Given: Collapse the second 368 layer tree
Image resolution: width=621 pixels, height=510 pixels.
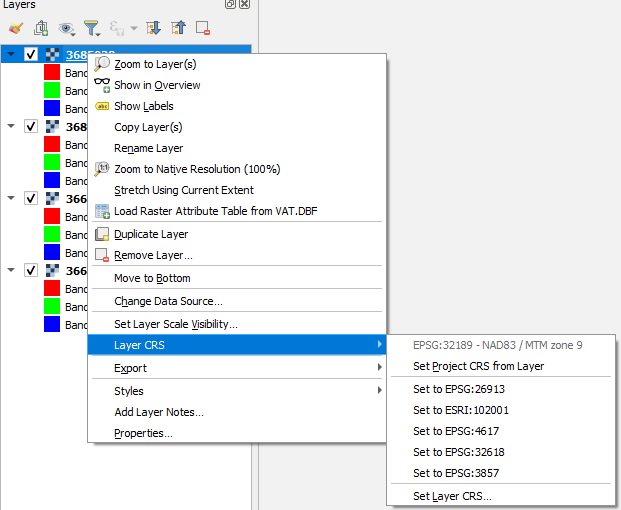Looking at the screenshot, I should (11, 126).
